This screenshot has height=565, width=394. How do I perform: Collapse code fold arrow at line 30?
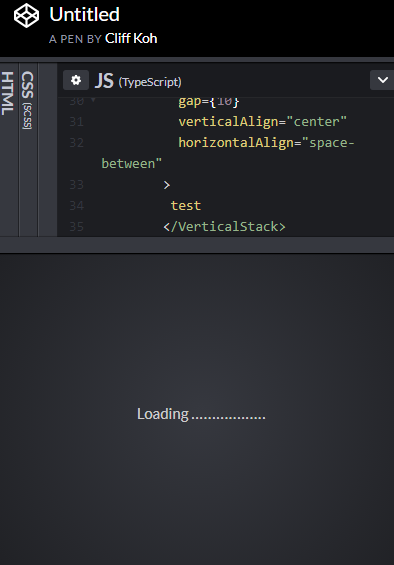93,100
